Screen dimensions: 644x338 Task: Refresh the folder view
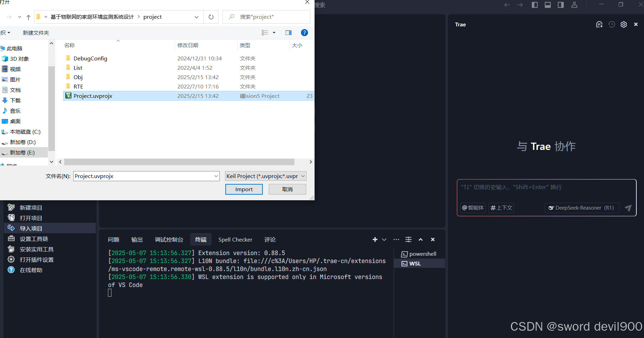(x=211, y=17)
